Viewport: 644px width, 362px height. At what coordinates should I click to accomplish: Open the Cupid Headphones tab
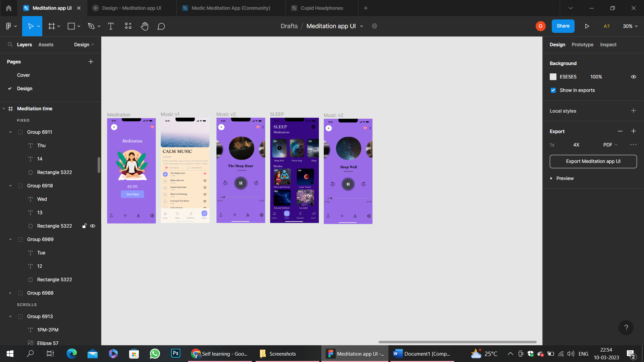pos(322,8)
